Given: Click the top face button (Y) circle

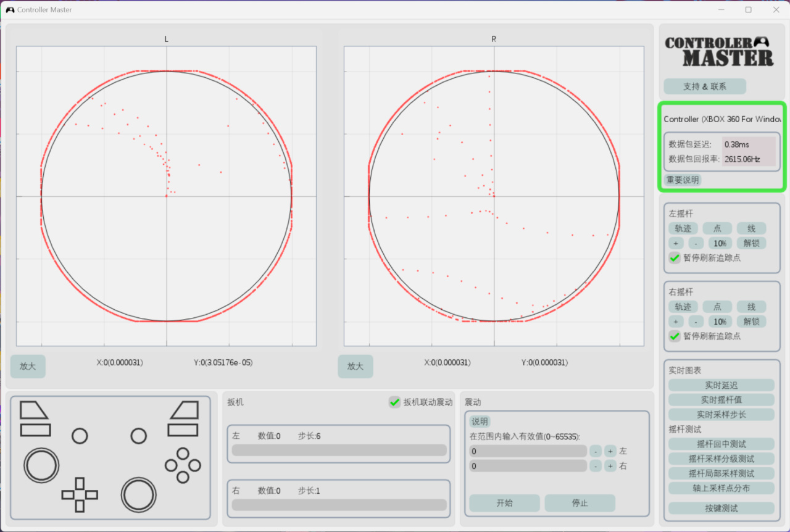Looking at the screenshot, I should click(x=183, y=454).
